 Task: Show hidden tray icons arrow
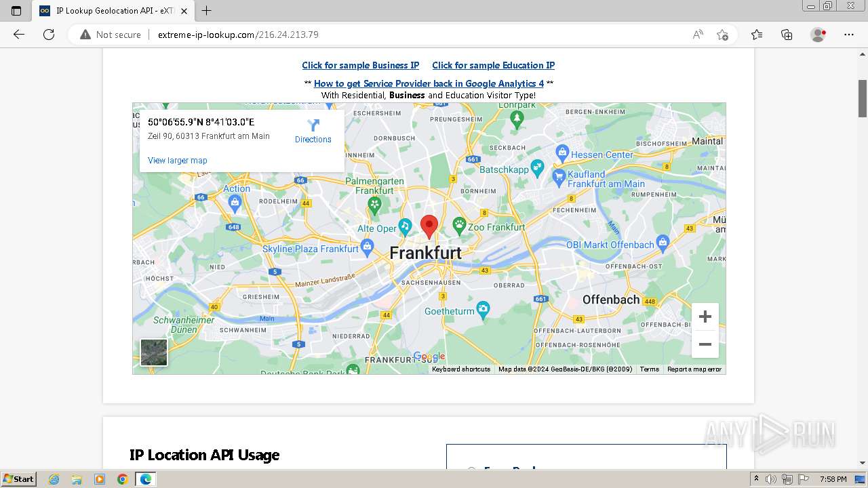coord(757,479)
